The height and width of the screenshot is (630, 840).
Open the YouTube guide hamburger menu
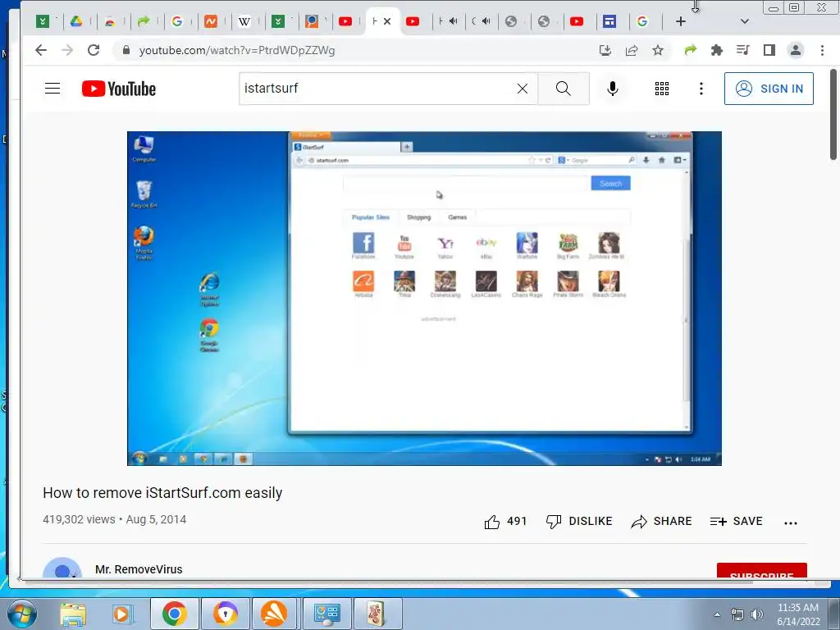(52, 89)
